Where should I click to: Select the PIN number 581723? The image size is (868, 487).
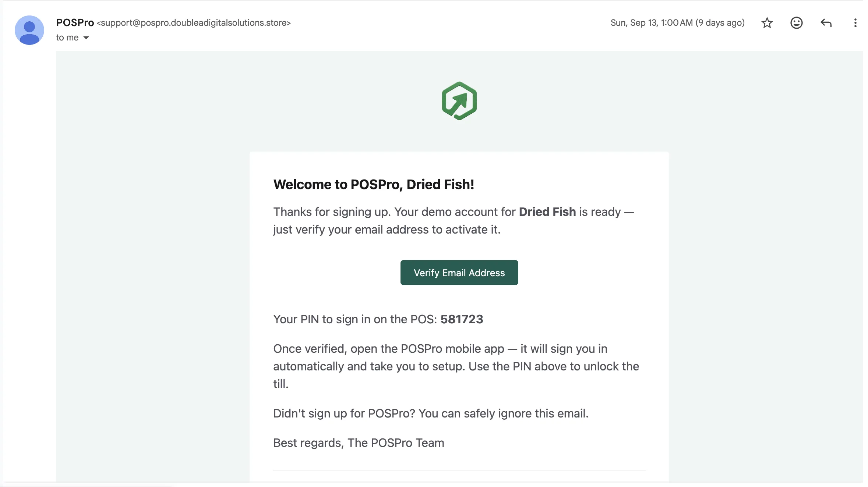(462, 319)
